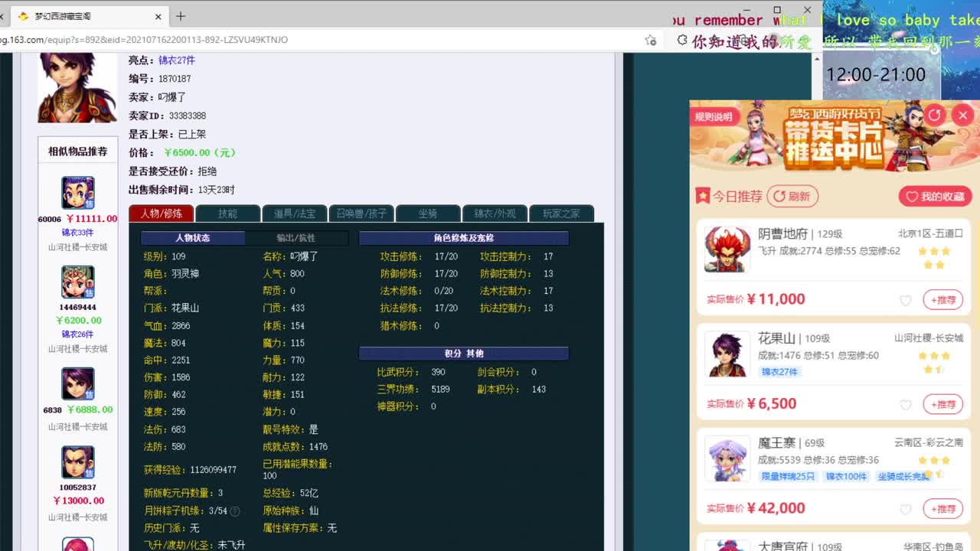Click +推荐 on the 阴曹地府 card
Screen dimensions: 980x551
(942, 300)
